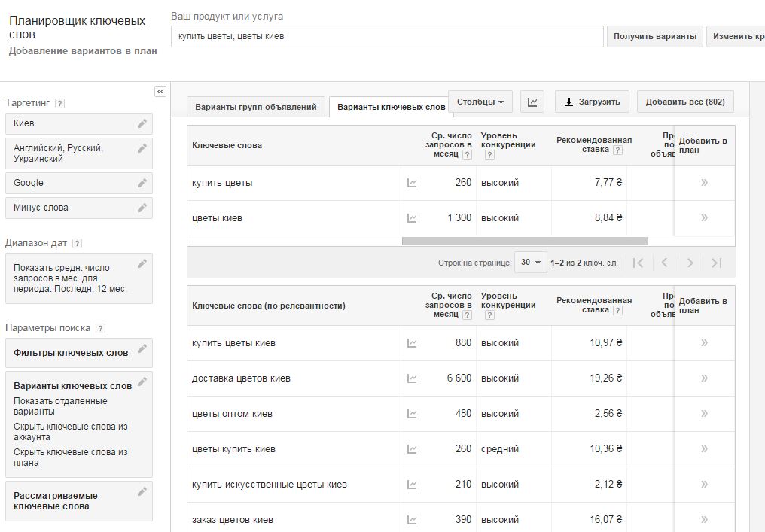Edit Киев location targeting pencil icon
Screen dimensions: 765x532
click(x=142, y=123)
